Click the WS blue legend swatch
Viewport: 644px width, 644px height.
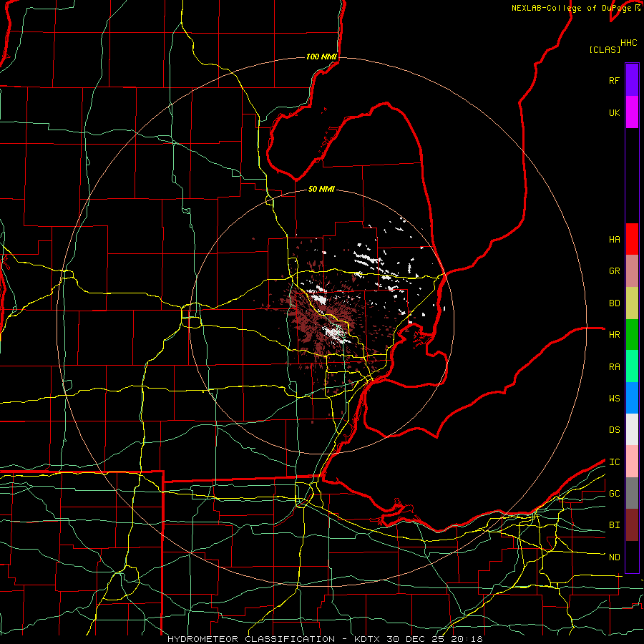tap(632, 398)
